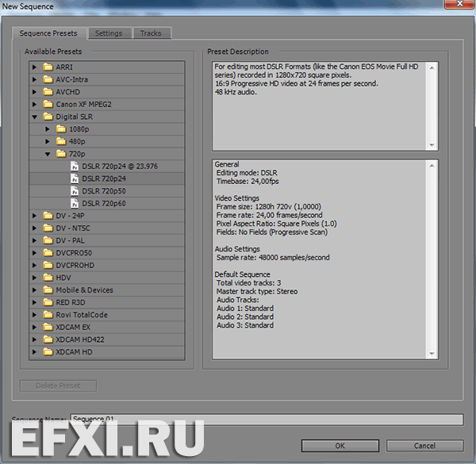476x464 pixels.
Task: Click the 1080p folder icon
Action: [x=61, y=129]
